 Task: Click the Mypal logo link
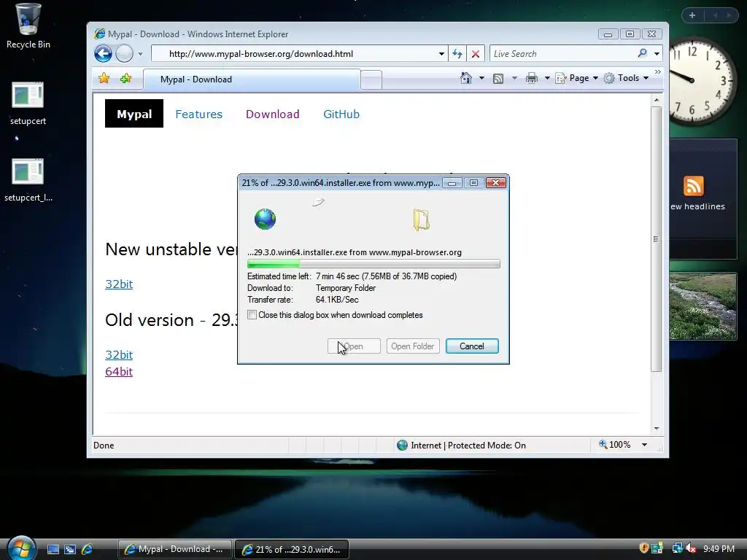[134, 114]
